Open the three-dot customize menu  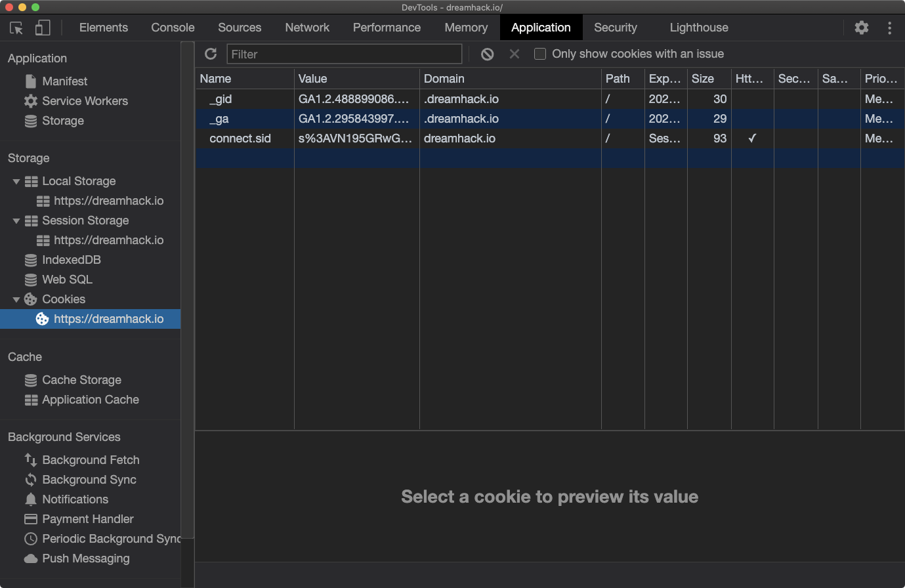coord(889,28)
